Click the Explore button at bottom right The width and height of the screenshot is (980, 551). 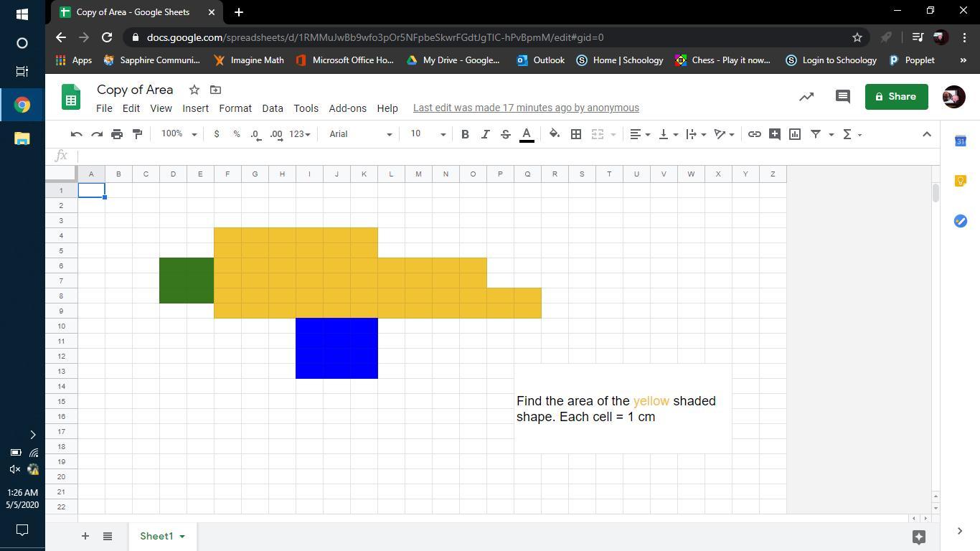point(918,537)
